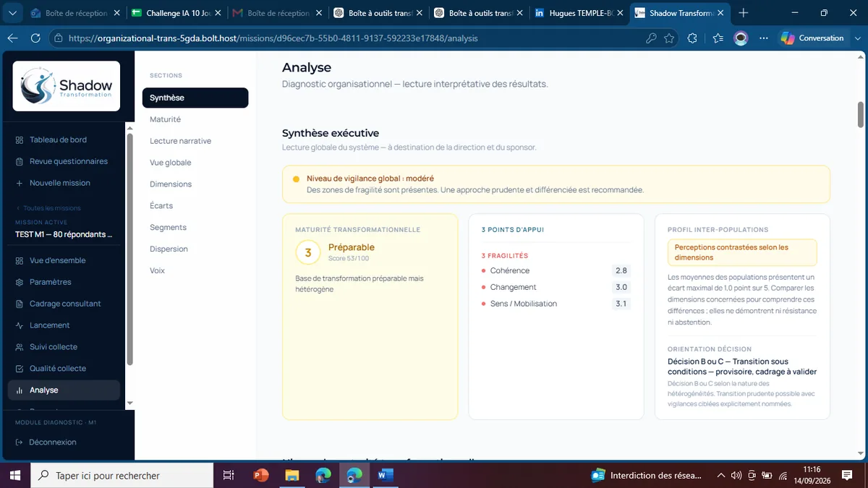Click Qualité collecte checkbox icon
Image resolution: width=868 pixels, height=488 pixels.
click(19, 369)
